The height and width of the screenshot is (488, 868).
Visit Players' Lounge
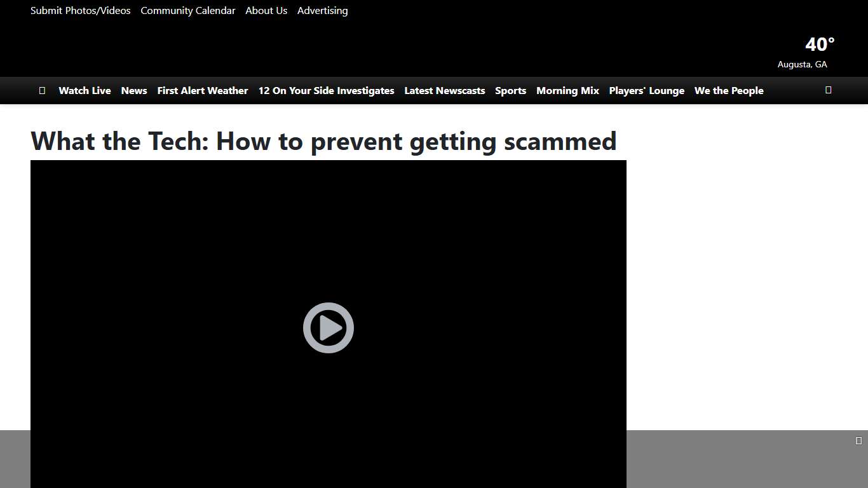point(646,90)
